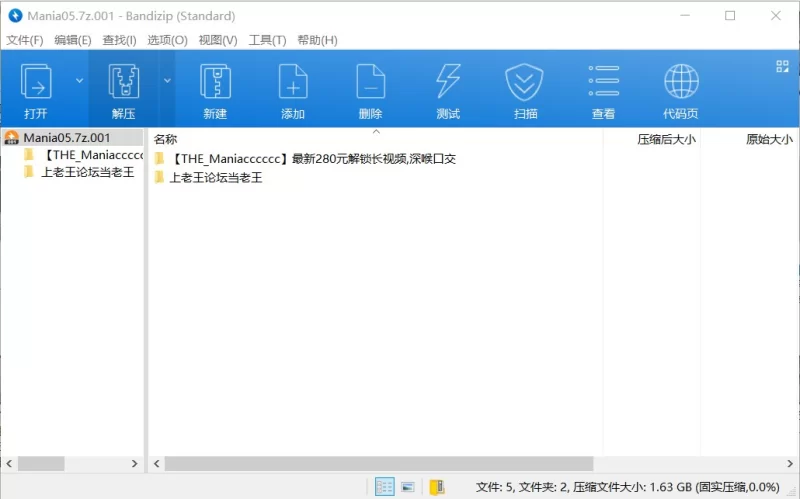Click the Add (添加) file icon
The width and height of the screenshot is (800, 499).
click(x=293, y=82)
